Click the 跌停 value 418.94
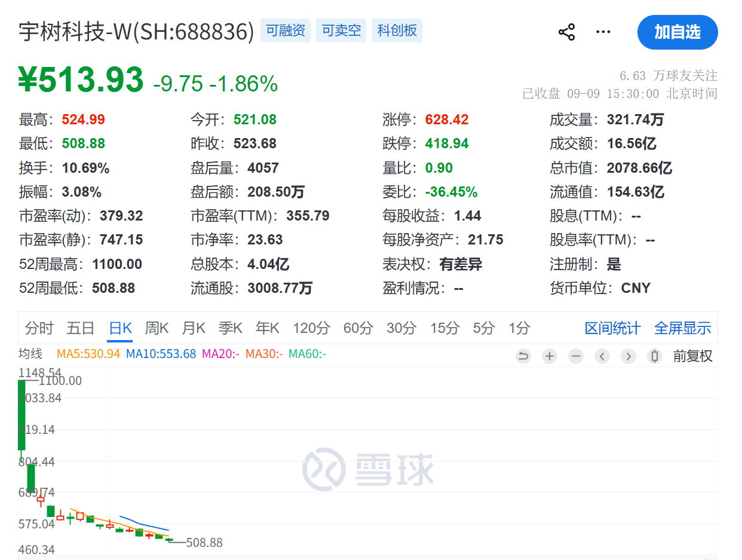 pyautogui.click(x=447, y=143)
